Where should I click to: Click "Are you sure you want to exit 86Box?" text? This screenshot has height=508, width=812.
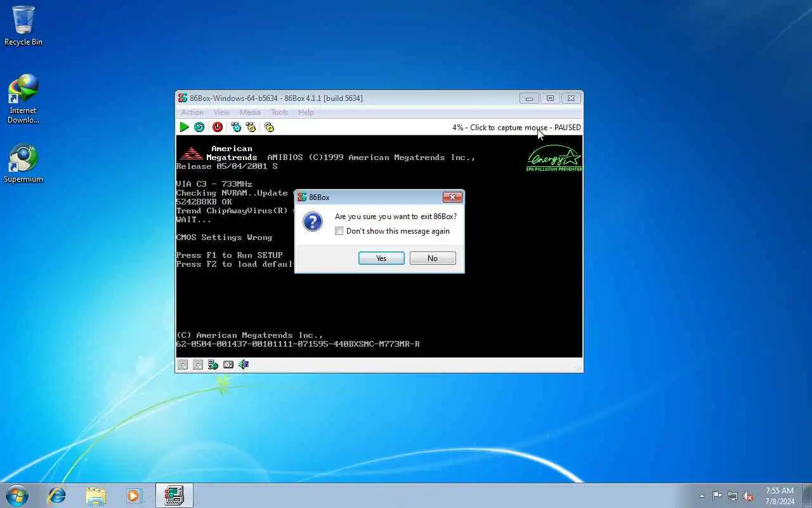pyautogui.click(x=396, y=217)
